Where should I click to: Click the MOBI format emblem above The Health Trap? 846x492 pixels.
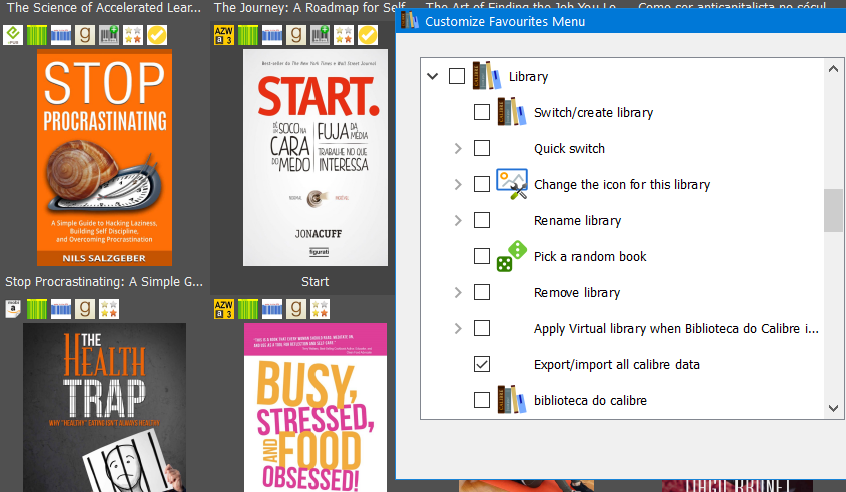[x=13, y=309]
